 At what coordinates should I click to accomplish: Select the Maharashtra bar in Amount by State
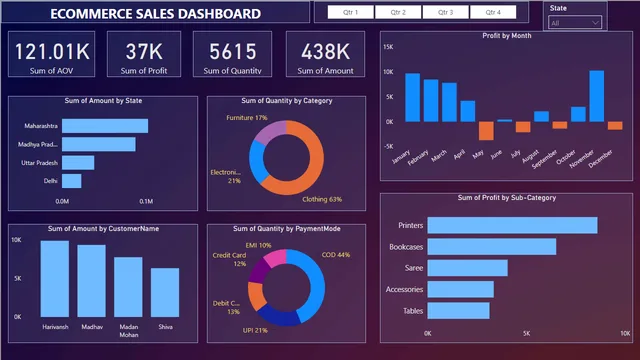click(105, 126)
